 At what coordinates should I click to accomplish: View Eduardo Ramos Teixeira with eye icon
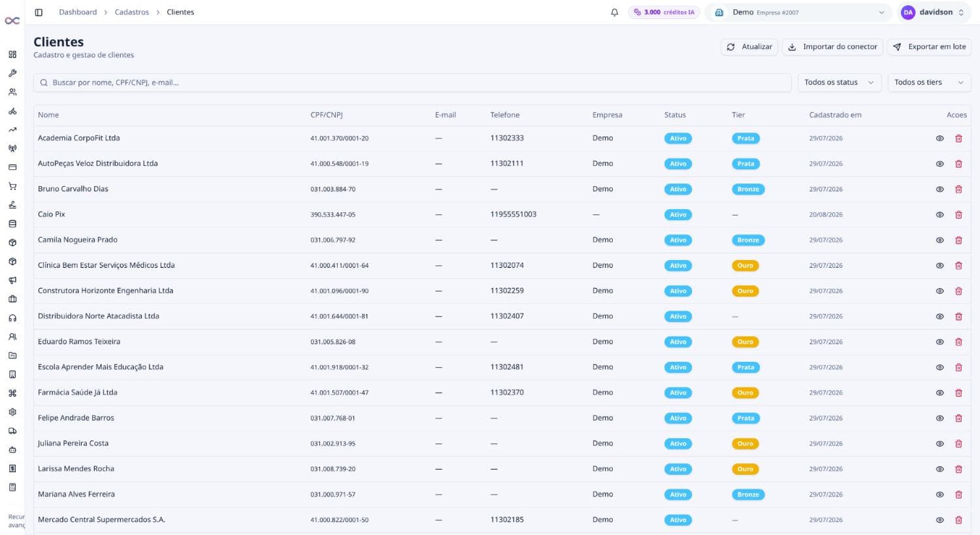(x=939, y=342)
